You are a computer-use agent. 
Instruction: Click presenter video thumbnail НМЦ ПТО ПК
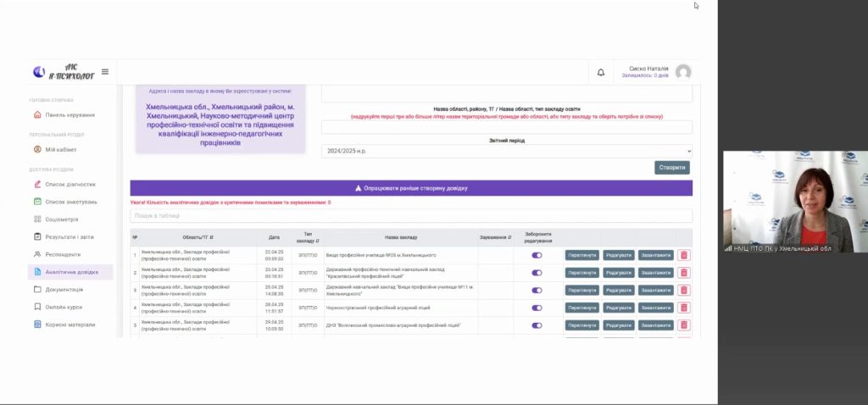pos(795,202)
